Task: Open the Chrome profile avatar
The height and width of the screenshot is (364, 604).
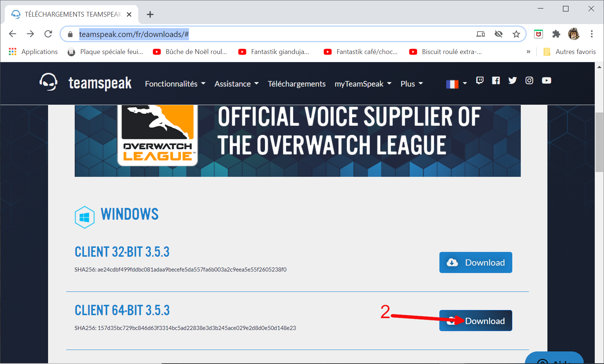Action: (x=574, y=34)
